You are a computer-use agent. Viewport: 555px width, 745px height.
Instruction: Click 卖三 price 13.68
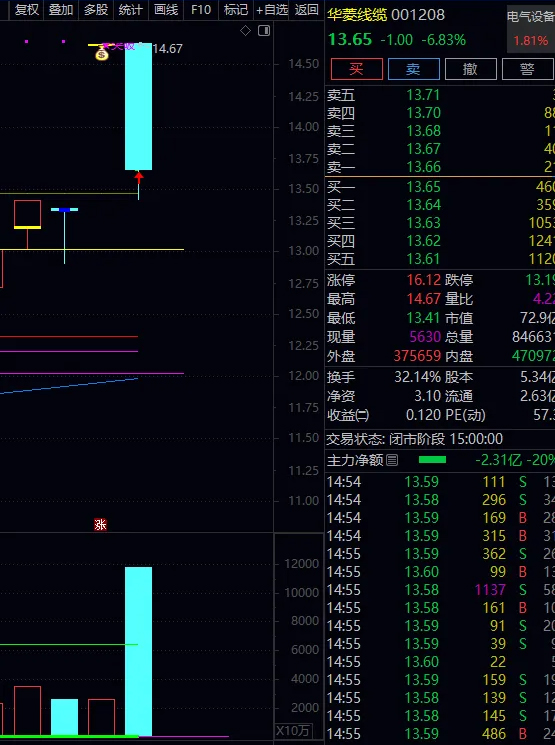[x=423, y=131]
